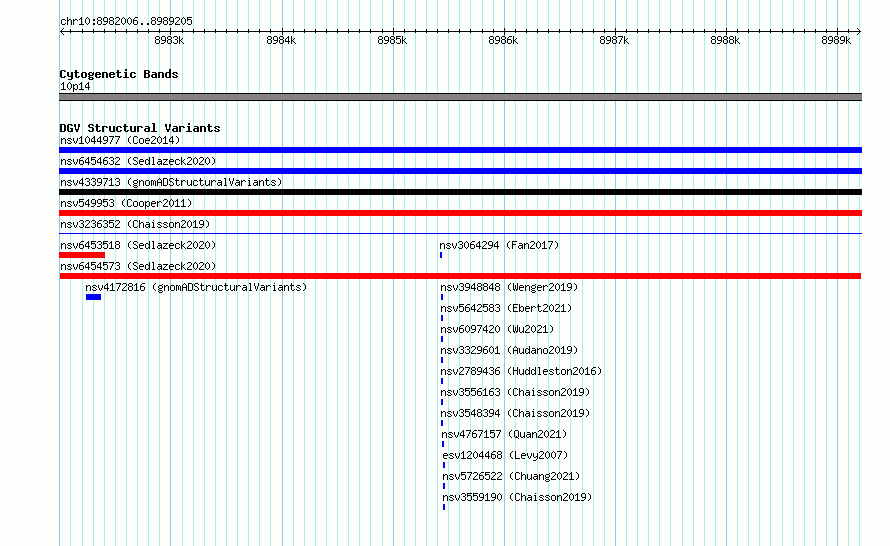The image size is (890, 546).
Task: Click the DGV Structural Variants track title
Action: [140, 128]
